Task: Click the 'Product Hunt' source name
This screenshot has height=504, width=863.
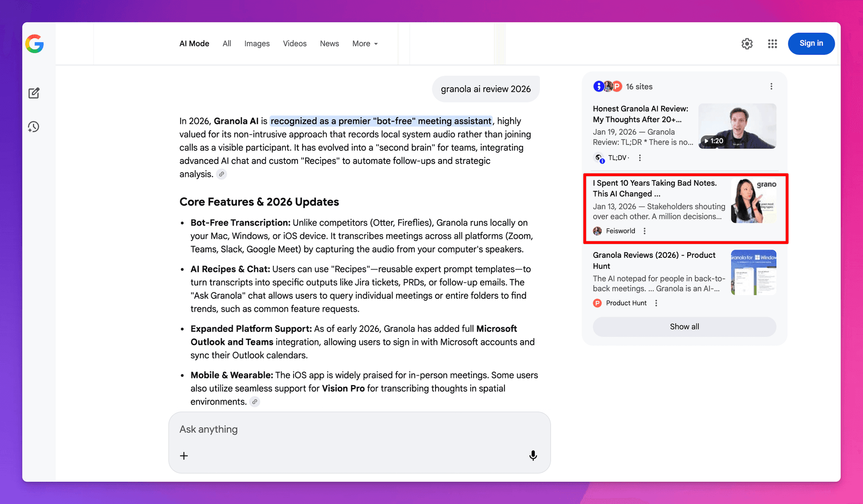Action: click(x=626, y=303)
